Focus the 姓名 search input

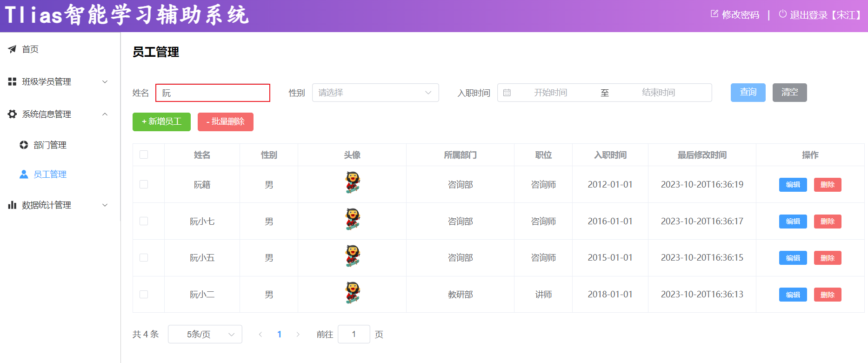pyautogui.click(x=213, y=93)
